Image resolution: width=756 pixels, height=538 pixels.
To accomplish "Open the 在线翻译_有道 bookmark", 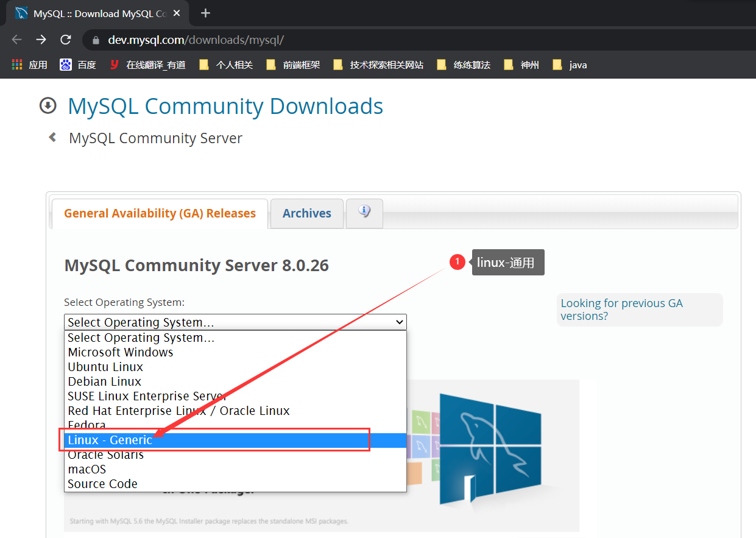I will click(147, 65).
